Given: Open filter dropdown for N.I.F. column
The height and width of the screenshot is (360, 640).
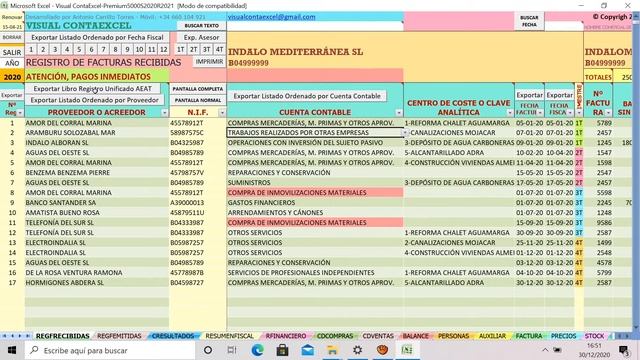Looking at the screenshot, I should (222, 113).
